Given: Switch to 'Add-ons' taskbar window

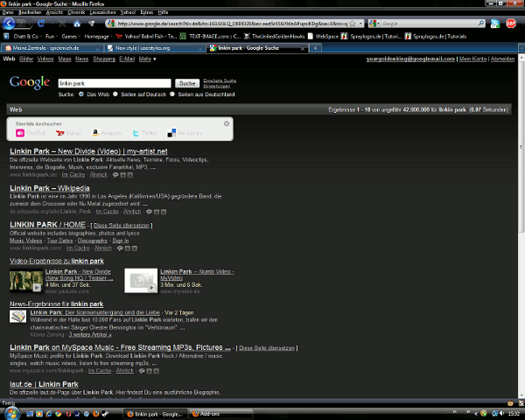Looking at the screenshot, I should [x=221, y=414].
